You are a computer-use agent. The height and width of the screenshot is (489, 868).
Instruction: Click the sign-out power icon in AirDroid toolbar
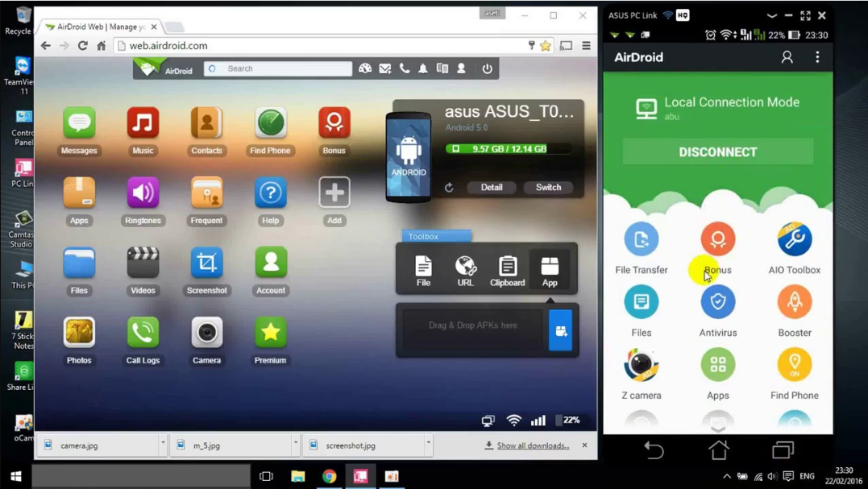click(487, 68)
